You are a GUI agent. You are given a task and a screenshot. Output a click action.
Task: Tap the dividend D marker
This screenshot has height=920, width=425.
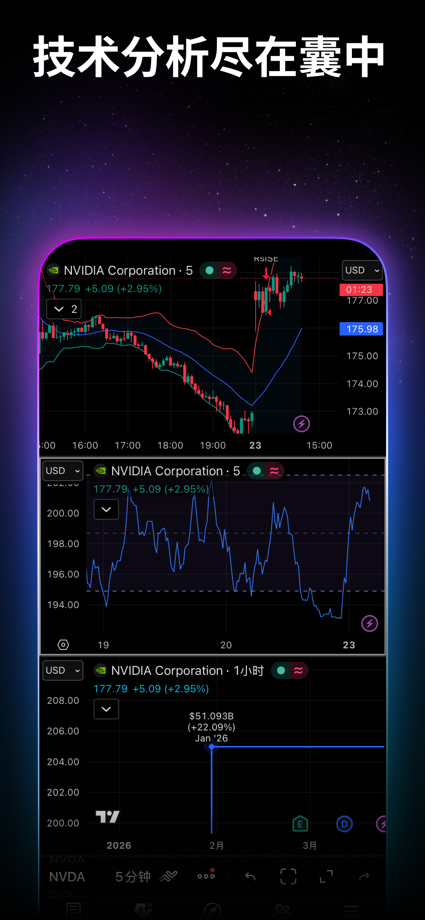[x=344, y=824]
